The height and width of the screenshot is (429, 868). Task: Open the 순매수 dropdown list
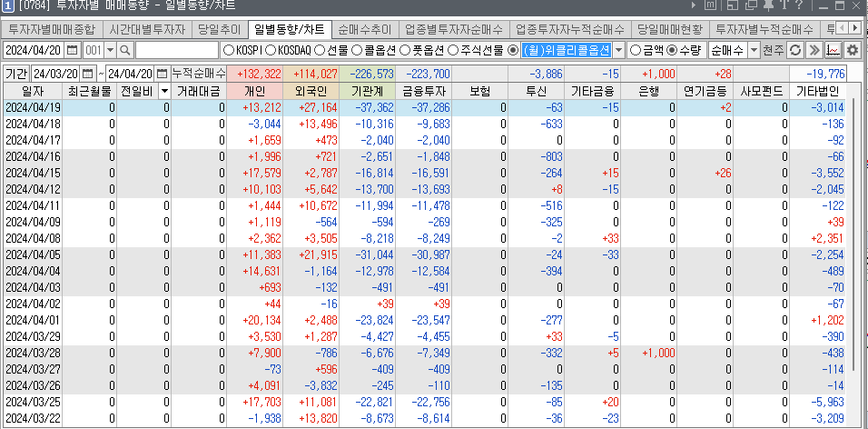(734, 49)
